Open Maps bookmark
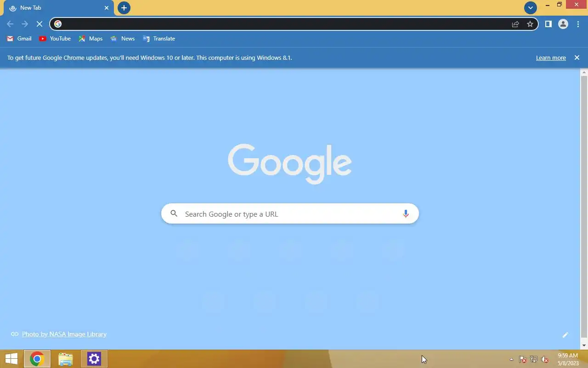This screenshot has width=588, height=368. coord(90,39)
